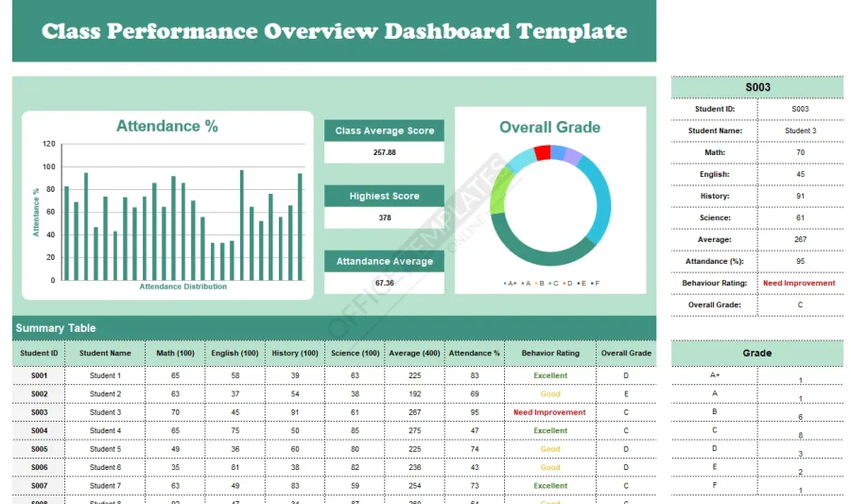Click the 67.36 attendance average value
Viewport: 851px width, 504px height.
(384, 283)
